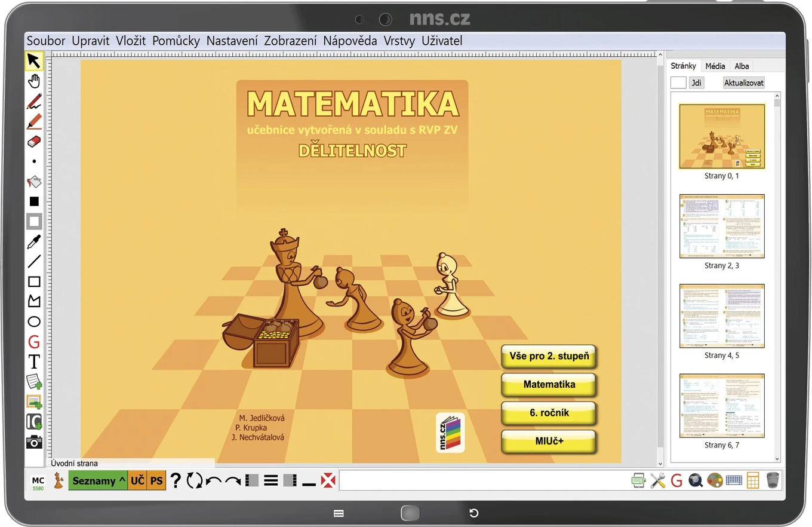Select the ellipse drawing tool

[34, 321]
